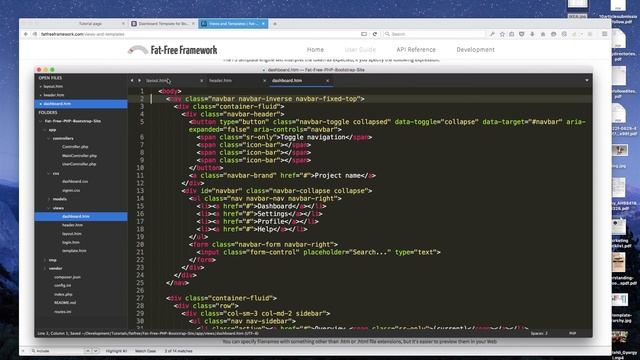Open template.htm under views folder
The width and height of the screenshot is (640, 360).
[x=74, y=251]
